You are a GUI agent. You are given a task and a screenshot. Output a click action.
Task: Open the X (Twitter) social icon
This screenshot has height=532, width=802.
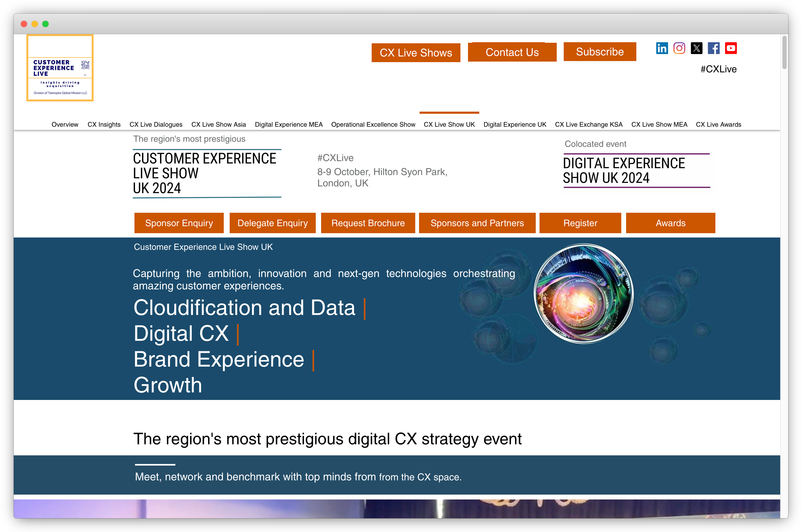697,48
